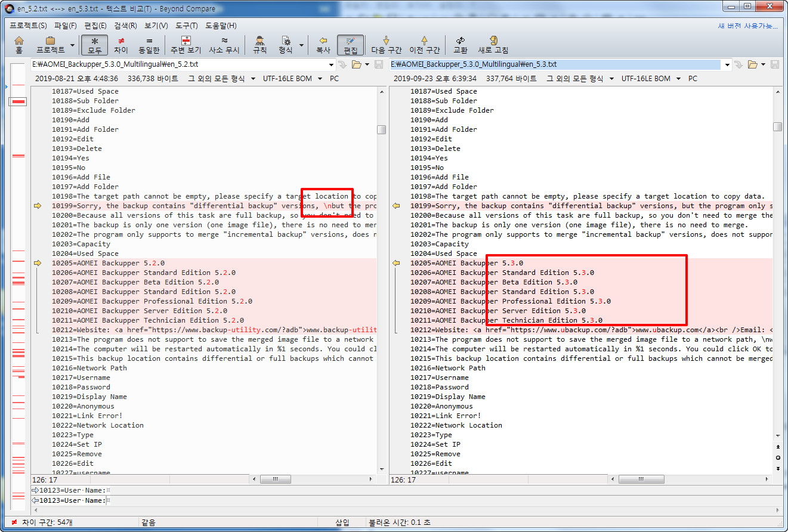This screenshot has height=532, width=788.
Task: Toggle the Show All (모두) filter
Action: [x=95, y=45]
